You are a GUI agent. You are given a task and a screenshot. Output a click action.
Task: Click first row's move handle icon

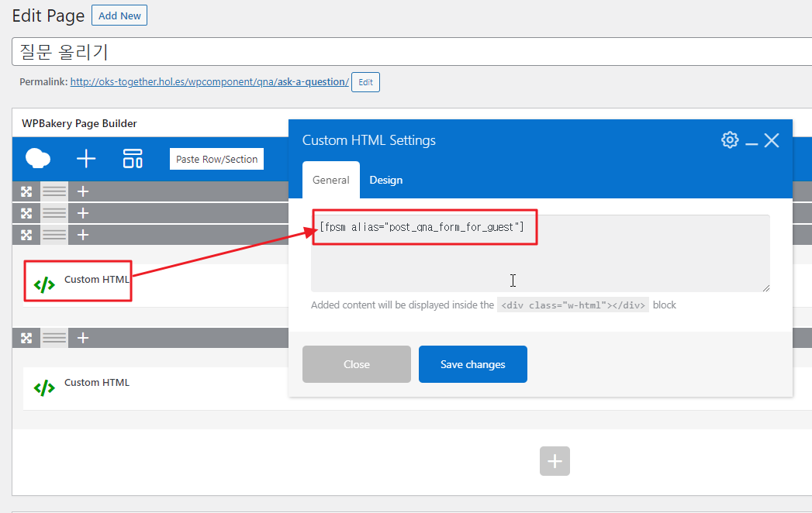[x=26, y=191]
